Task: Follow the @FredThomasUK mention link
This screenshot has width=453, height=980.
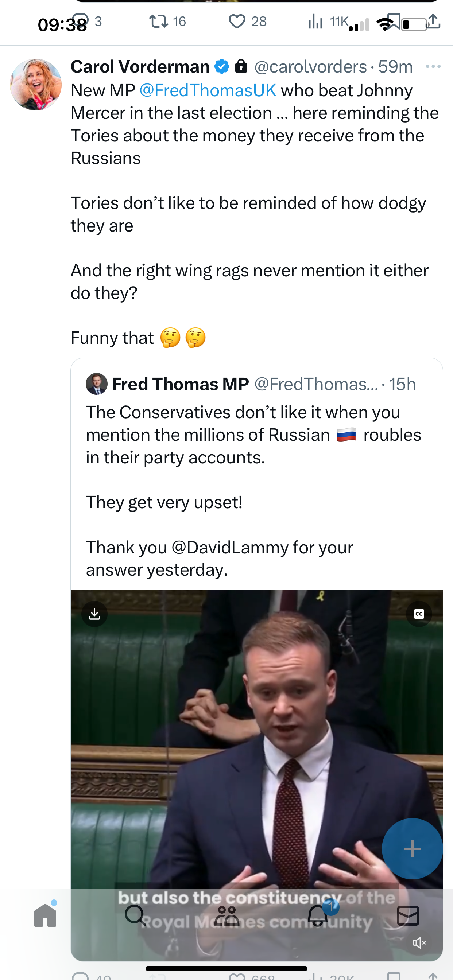Action: coord(208,90)
